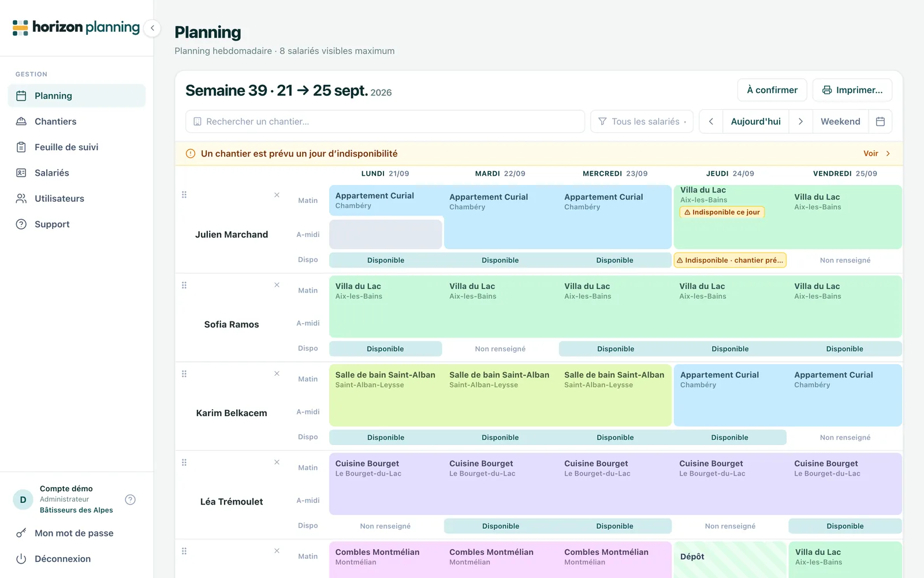The height and width of the screenshot is (578, 924).
Task: Select the Monday Combles Montmélian block
Action: pos(386,560)
